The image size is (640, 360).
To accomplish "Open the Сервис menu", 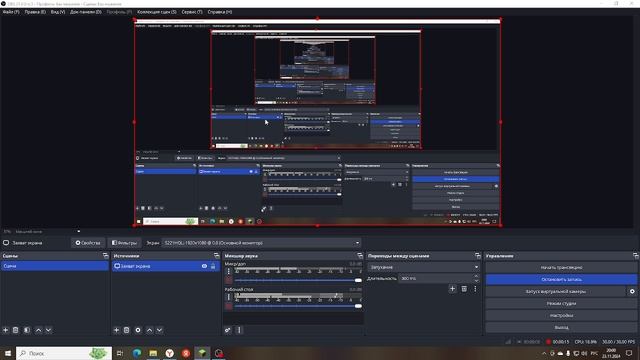I will (x=192, y=12).
